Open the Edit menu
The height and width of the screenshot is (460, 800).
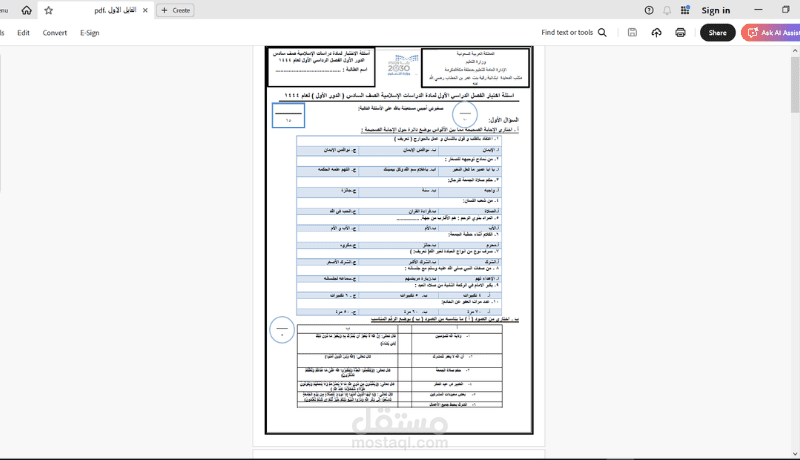click(23, 33)
